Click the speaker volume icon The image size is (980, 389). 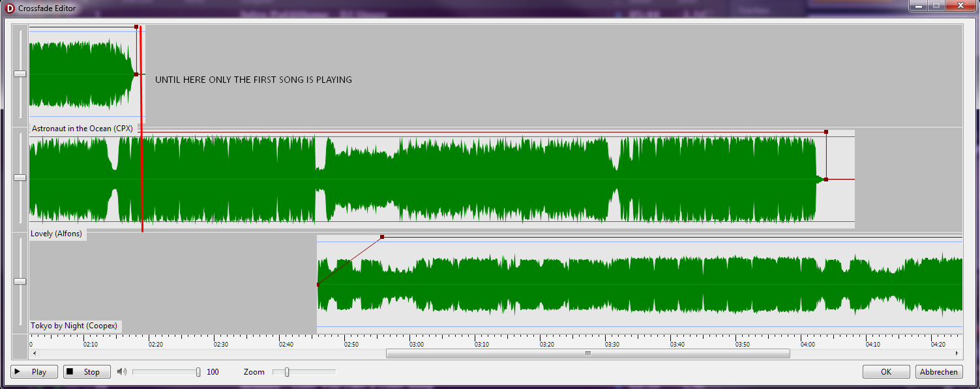(122, 372)
